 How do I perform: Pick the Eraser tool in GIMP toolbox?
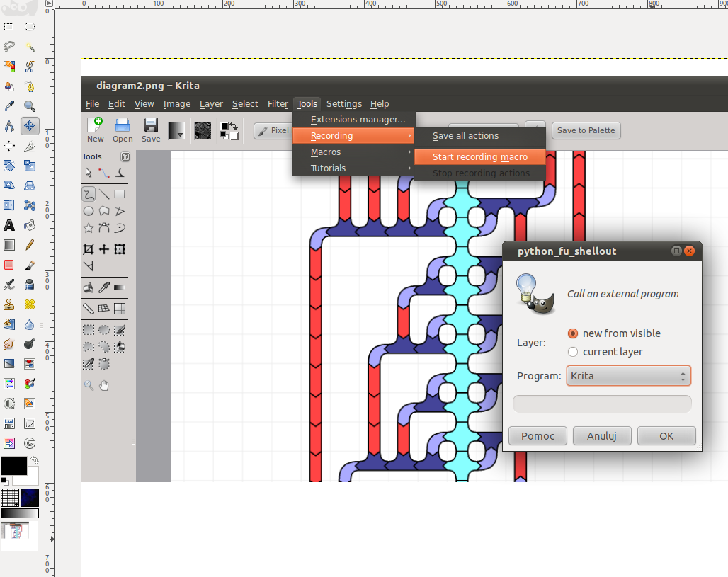[x=8, y=265]
